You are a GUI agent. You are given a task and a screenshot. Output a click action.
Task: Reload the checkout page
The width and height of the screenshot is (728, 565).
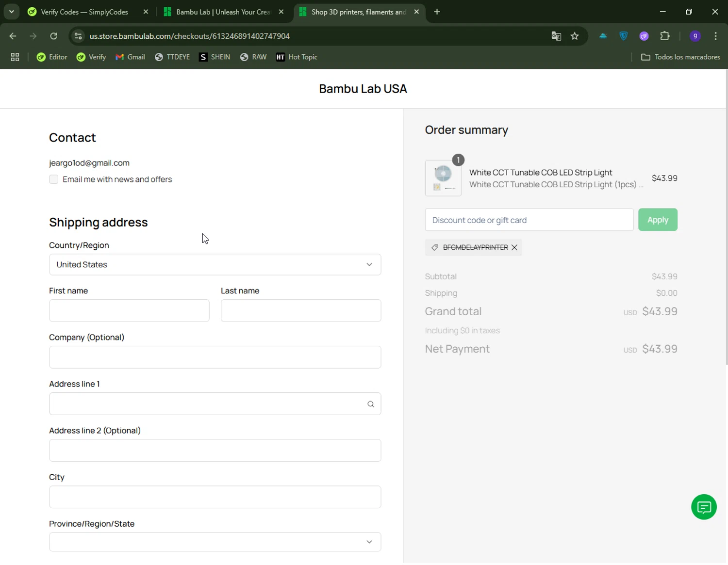54,36
